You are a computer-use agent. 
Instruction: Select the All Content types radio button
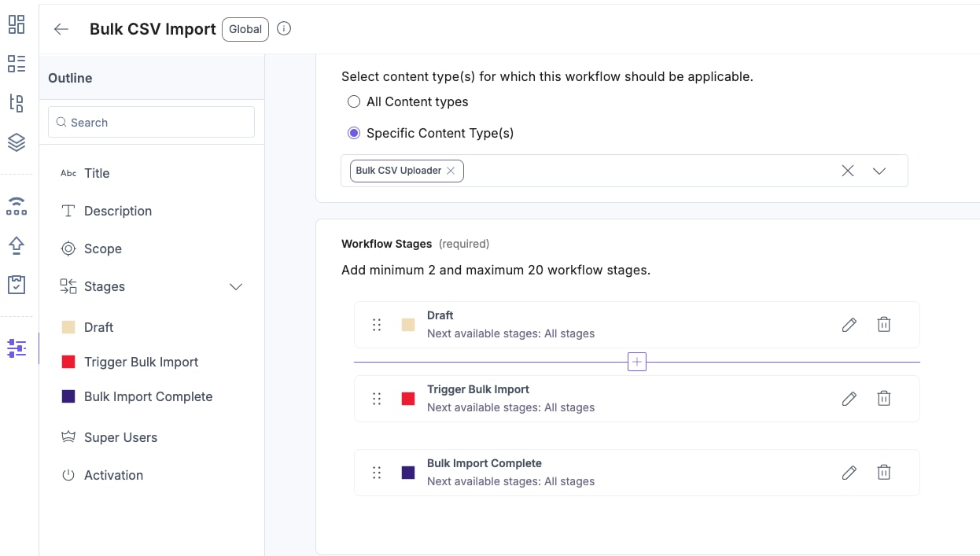354,102
